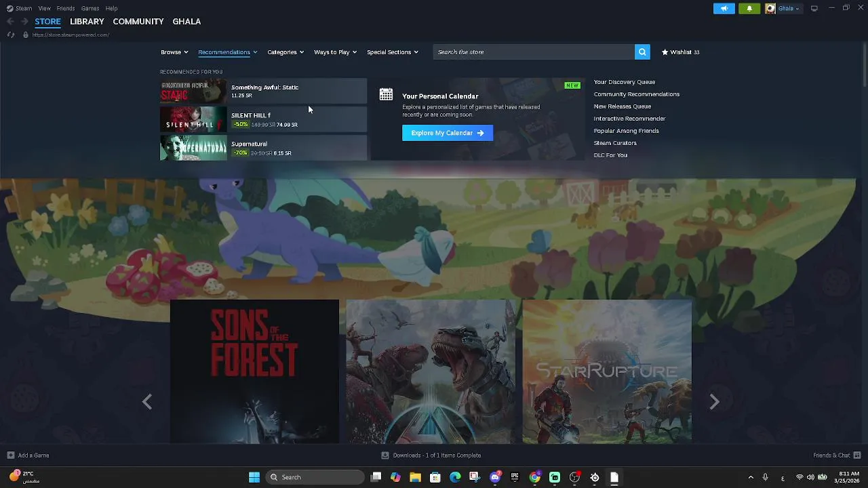Collapse the Recommendations dropdown
Image resolution: width=868 pixels, height=488 pixels.
[227, 52]
